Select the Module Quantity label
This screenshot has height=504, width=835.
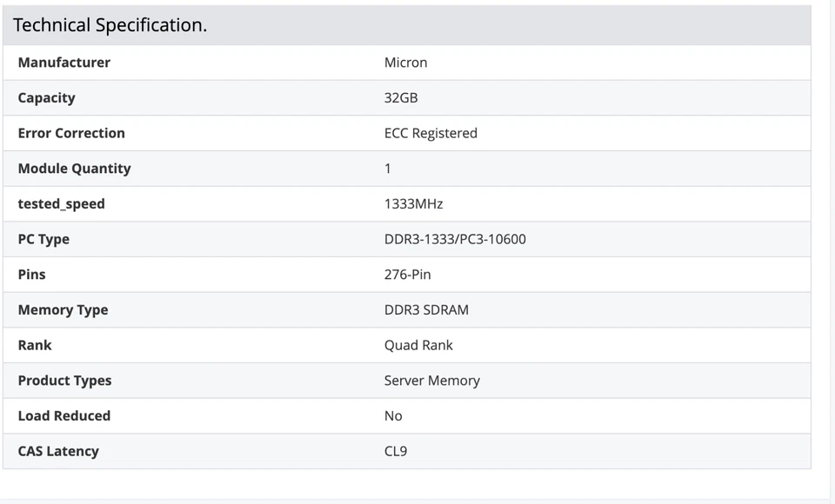pyautogui.click(x=74, y=168)
